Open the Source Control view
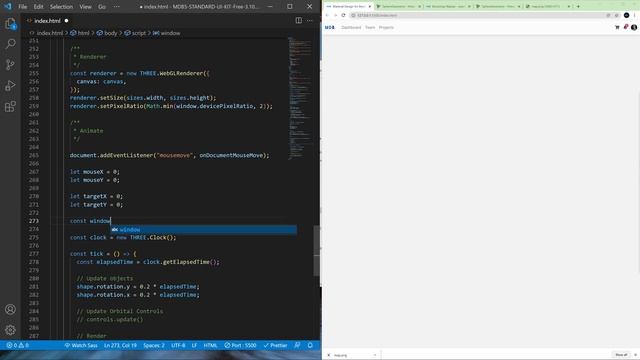The width and height of the screenshot is (640, 360). [10, 64]
